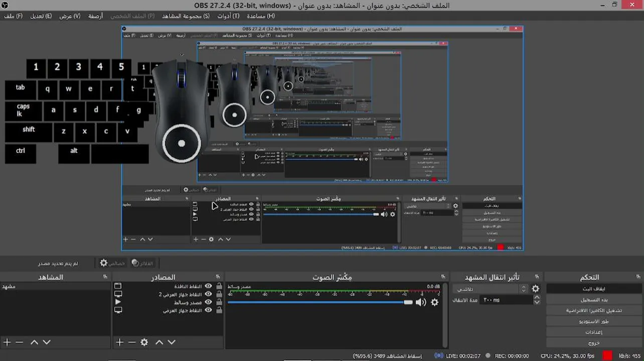
Task: Open transition properties gear in تأثير انتقال المشهد
Action: 536,289
